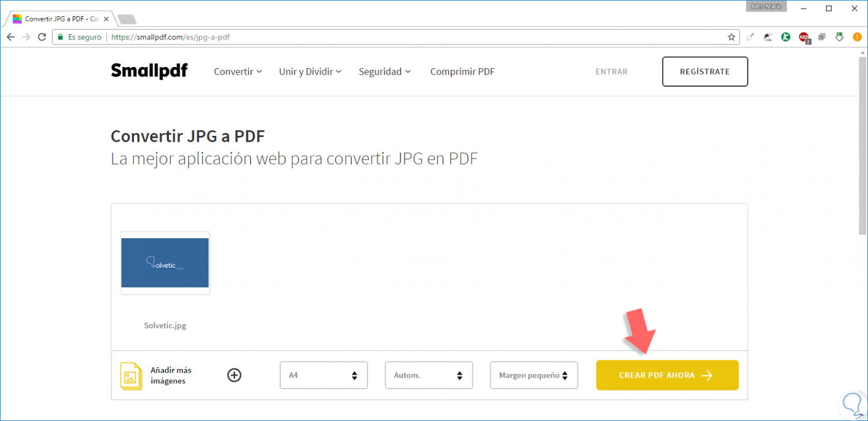Image resolution: width=868 pixels, height=421 pixels.
Task: Click the Convertir JPG a PDF heading
Action: click(x=187, y=136)
